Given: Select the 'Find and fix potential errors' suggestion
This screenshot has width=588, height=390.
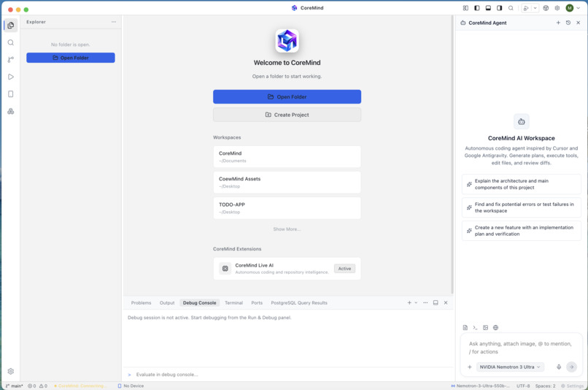Looking at the screenshot, I should (x=522, y=207).
